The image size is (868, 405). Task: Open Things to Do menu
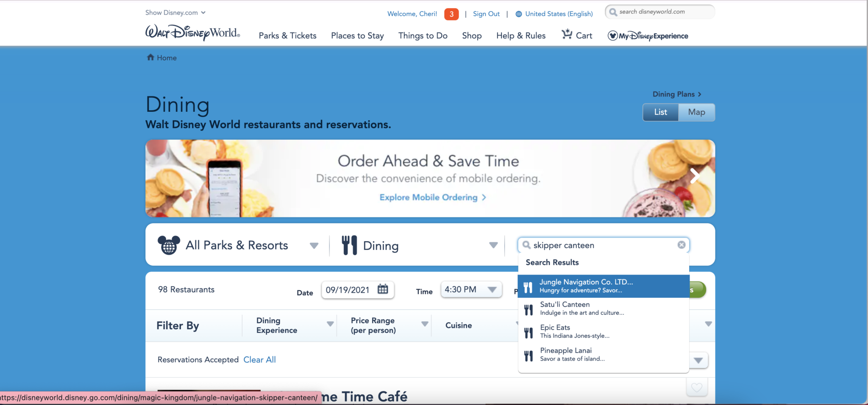click(423, 36)
